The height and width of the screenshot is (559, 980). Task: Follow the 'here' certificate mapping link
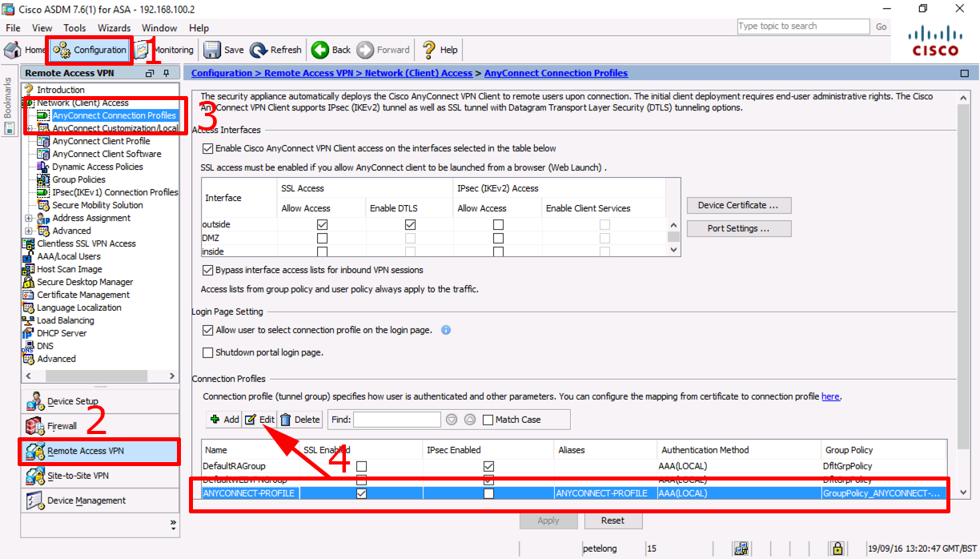pyautogui.click(x=830, y=396)
